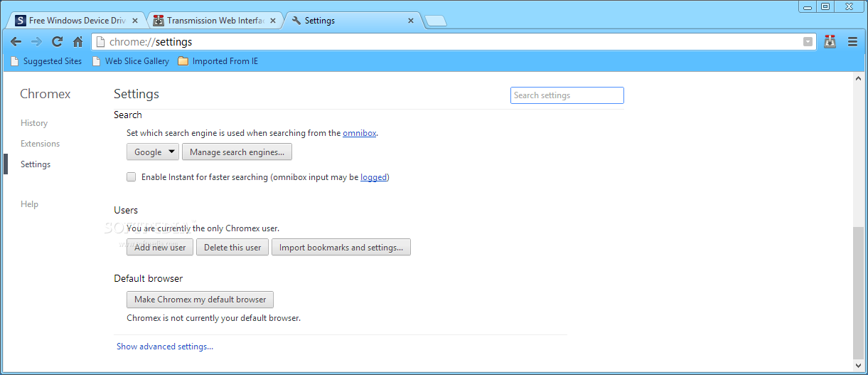Open History in the sidebar
The height and width of the screenshot is (375, 868).
click(34, 123)
